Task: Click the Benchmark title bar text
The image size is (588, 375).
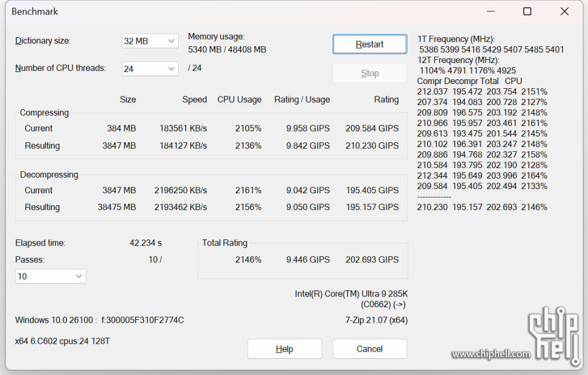Action: (35, 11)
